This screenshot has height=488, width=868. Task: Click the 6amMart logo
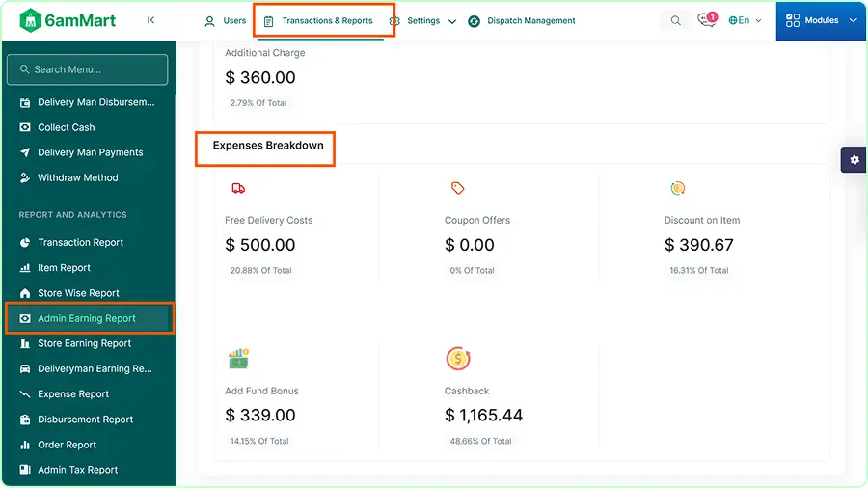tap(68, 20)
